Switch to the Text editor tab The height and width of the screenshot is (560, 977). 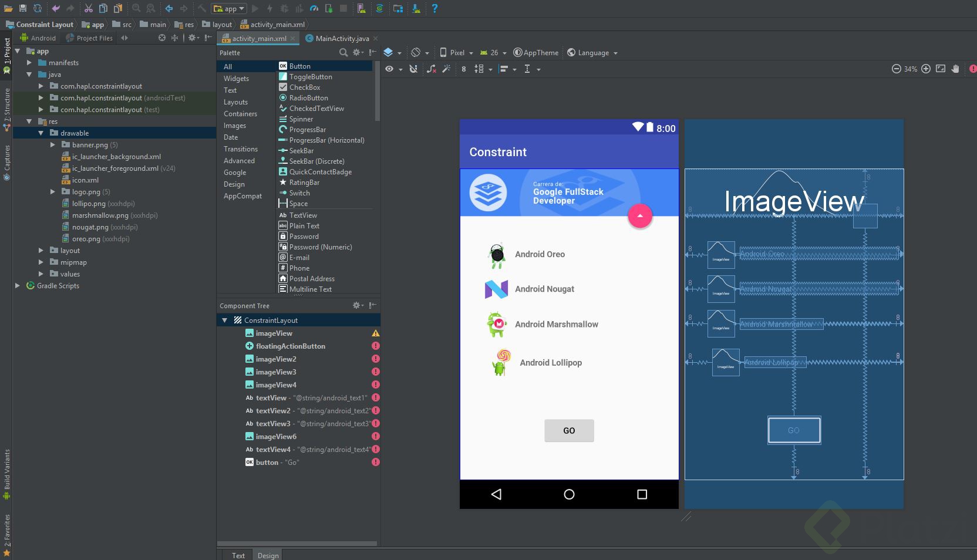pyautogui.click(x=238, y=555)
